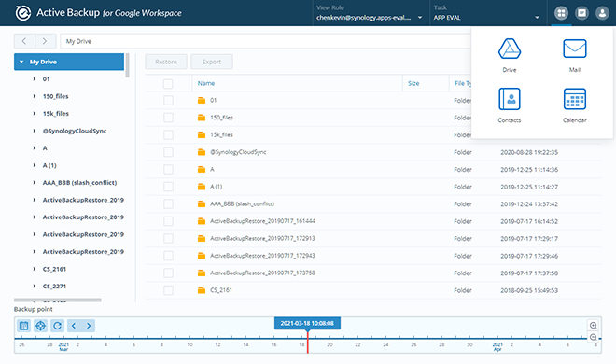
Task: Click the locate current backup point icon
Action: (40, 326)
